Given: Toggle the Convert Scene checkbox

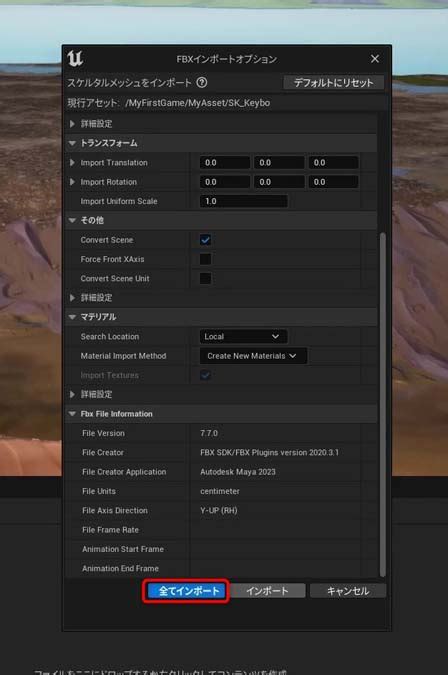Looking at the screenshot, I should point(205,240).
